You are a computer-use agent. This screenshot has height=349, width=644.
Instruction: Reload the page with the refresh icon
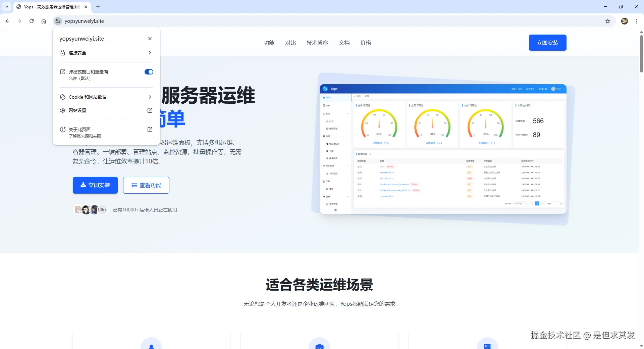[x=31, y=21]
